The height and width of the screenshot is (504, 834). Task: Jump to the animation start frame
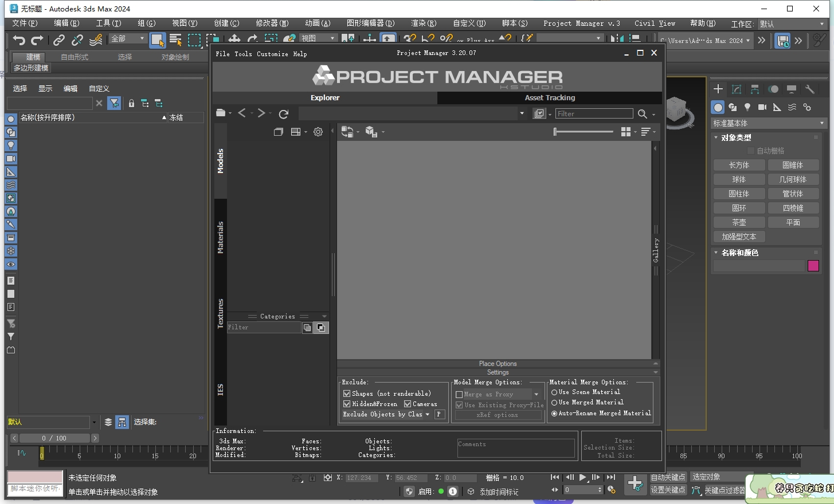[x=555, y=477]
